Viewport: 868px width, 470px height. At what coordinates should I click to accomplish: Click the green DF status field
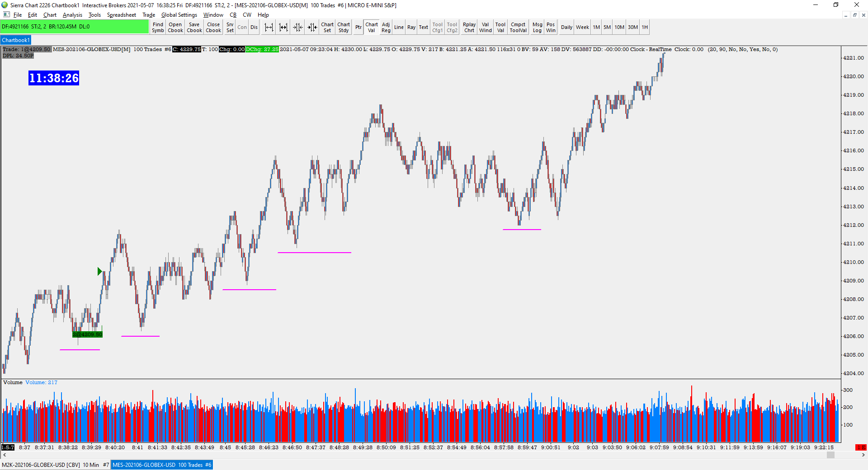click(75, 27)
